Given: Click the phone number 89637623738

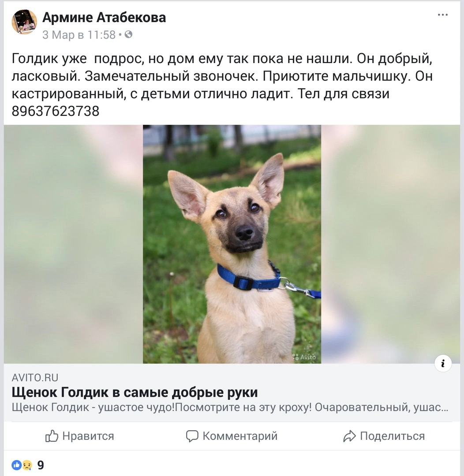Looking at the screenshot, I should [56, 111].
